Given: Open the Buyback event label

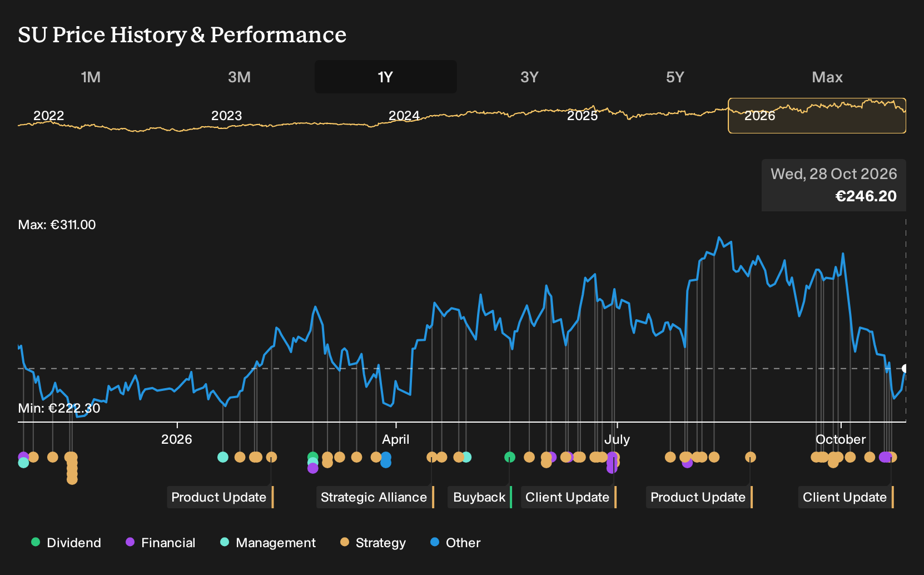Looking at the screenshot, I should pyautogui.click(x=480, y=497).
